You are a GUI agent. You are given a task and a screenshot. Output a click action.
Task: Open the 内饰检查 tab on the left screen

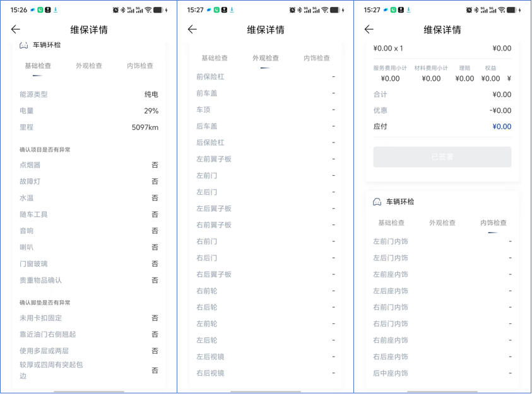(x=140, y=66)
